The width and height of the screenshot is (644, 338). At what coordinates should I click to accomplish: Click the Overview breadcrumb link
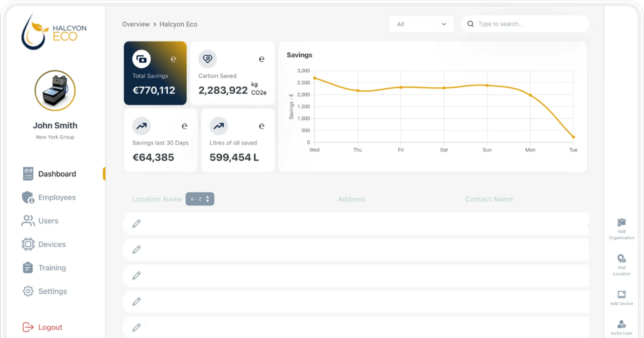136,24
